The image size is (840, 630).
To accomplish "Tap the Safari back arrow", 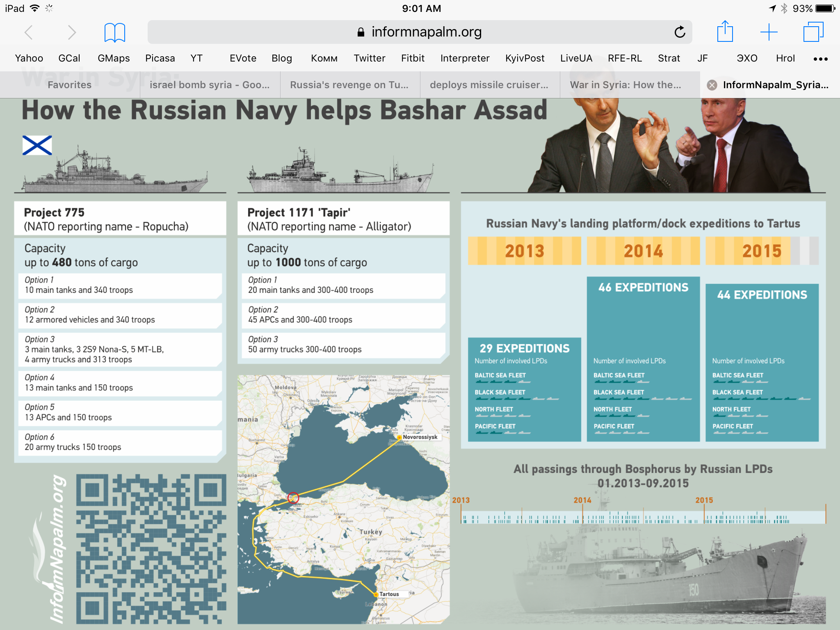I will (28, 32).
